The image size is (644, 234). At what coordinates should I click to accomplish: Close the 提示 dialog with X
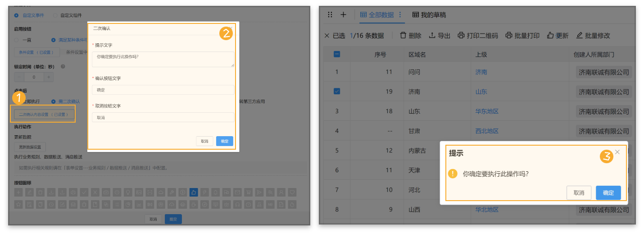point(617,152)
